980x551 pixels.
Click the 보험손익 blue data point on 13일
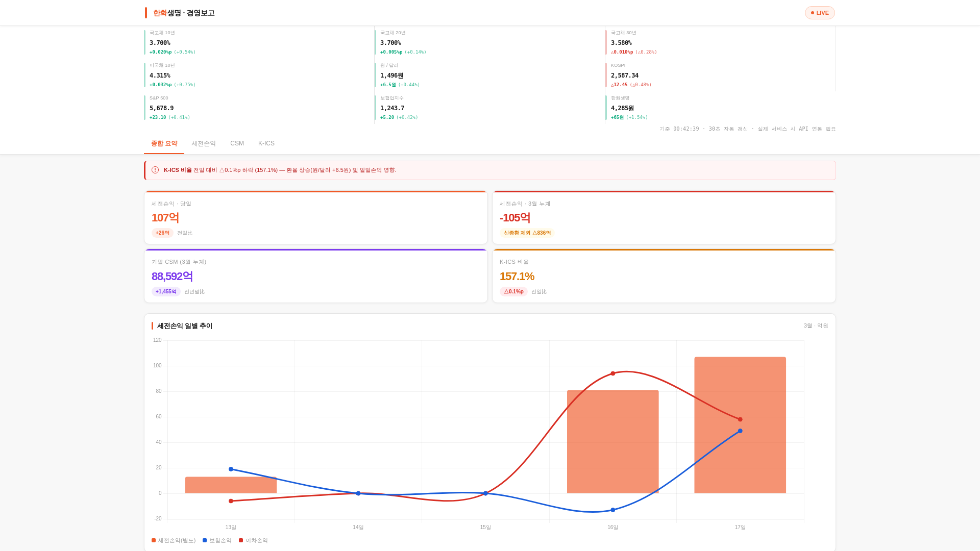coord(231,469)
